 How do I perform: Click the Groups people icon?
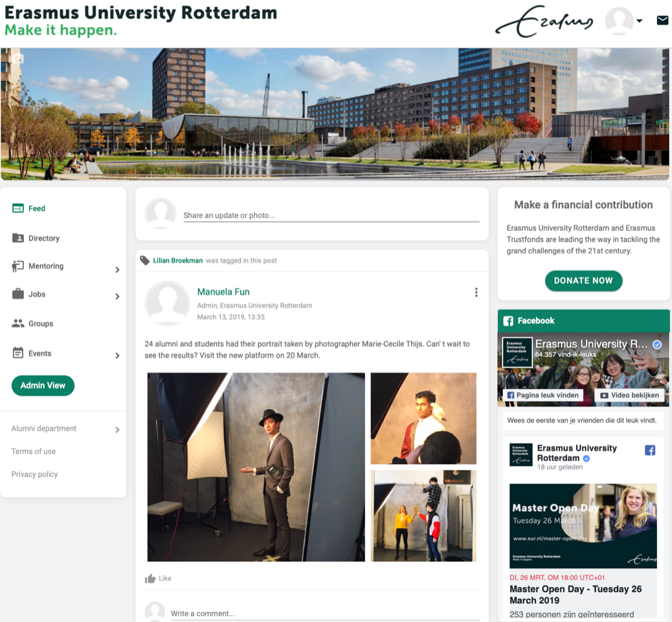[18, 324]
